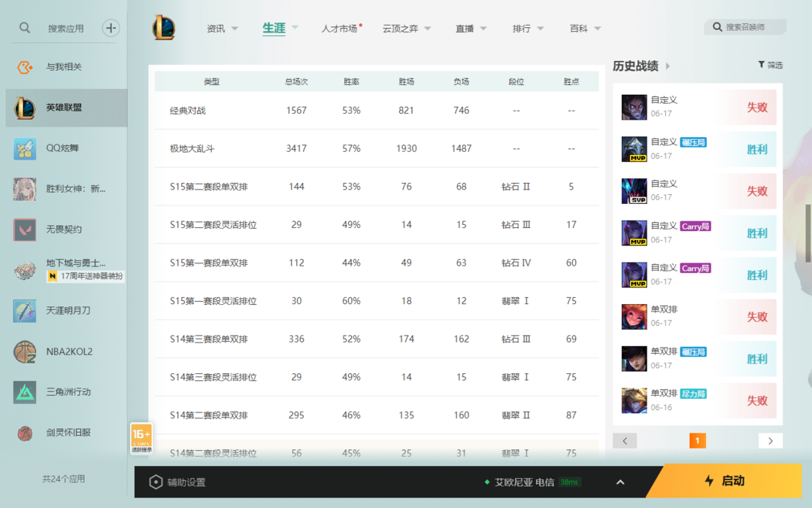Click the League of Legends logo

163,28
